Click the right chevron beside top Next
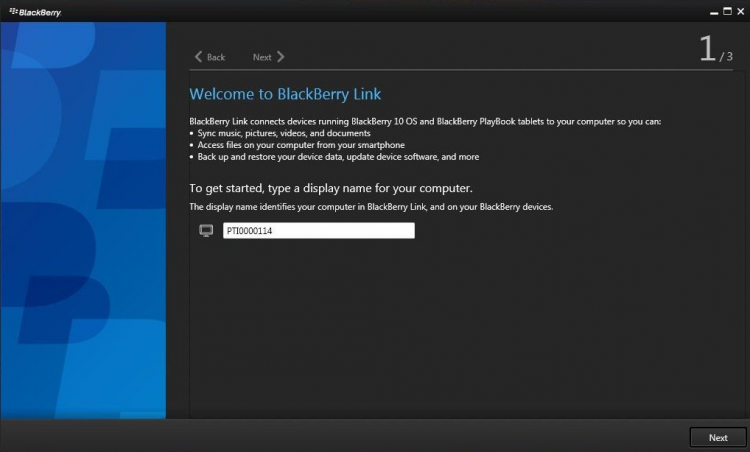 click(x=281, y=57)
